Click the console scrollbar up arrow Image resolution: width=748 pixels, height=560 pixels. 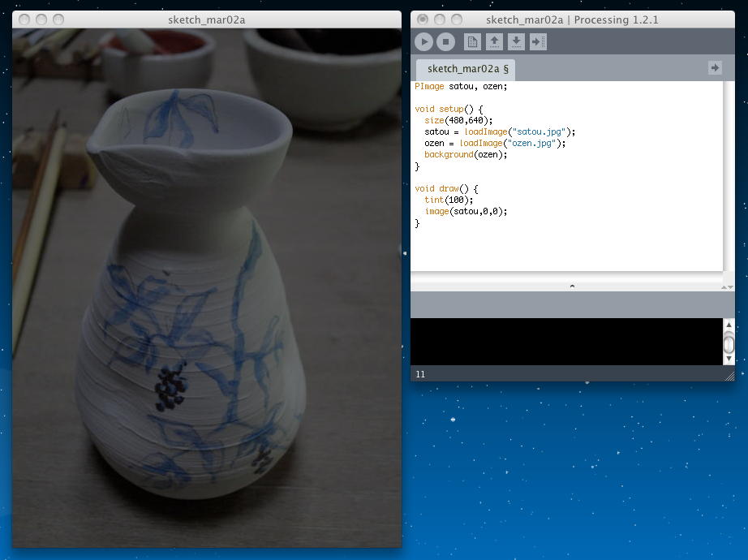(729, 325)
